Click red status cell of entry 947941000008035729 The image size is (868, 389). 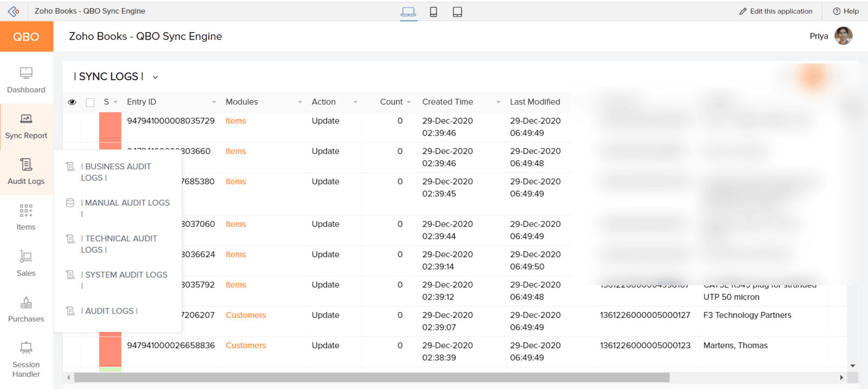pyautogui.click(x=110, y=127)
